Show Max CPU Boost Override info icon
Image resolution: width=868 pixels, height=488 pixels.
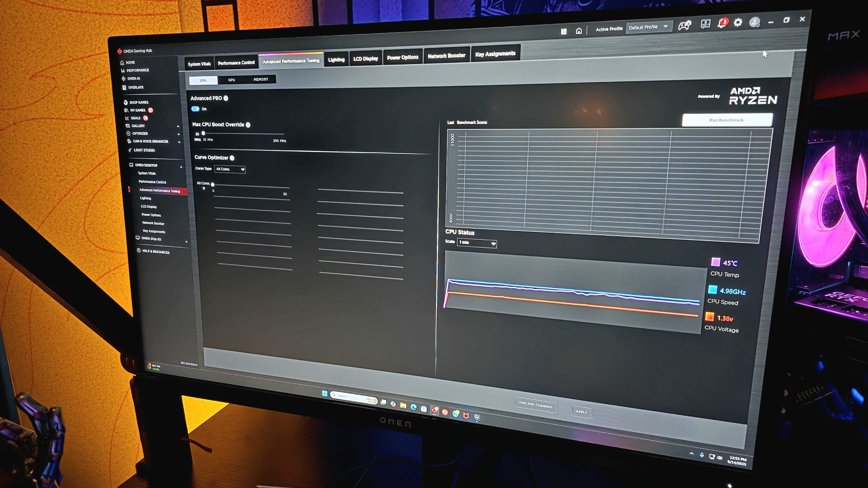248,125
